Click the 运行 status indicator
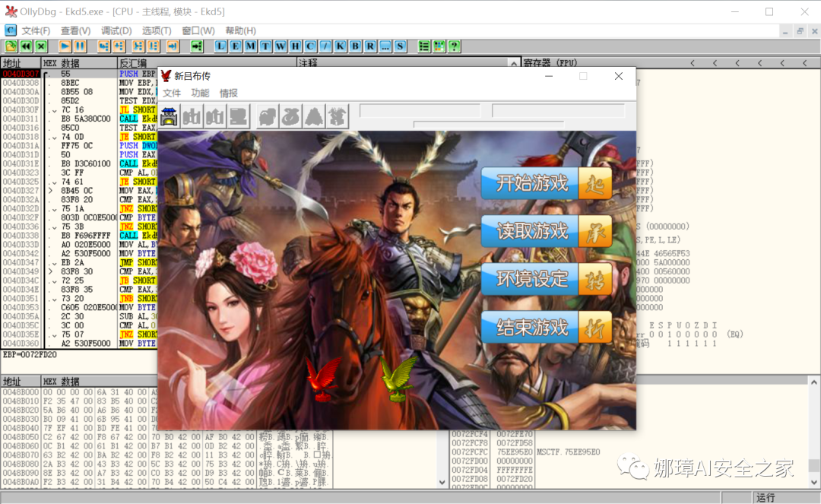 tap(766, 497)
